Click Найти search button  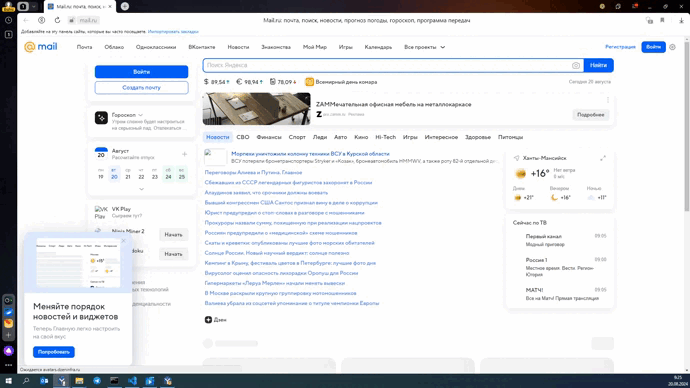tap(598, 65)
